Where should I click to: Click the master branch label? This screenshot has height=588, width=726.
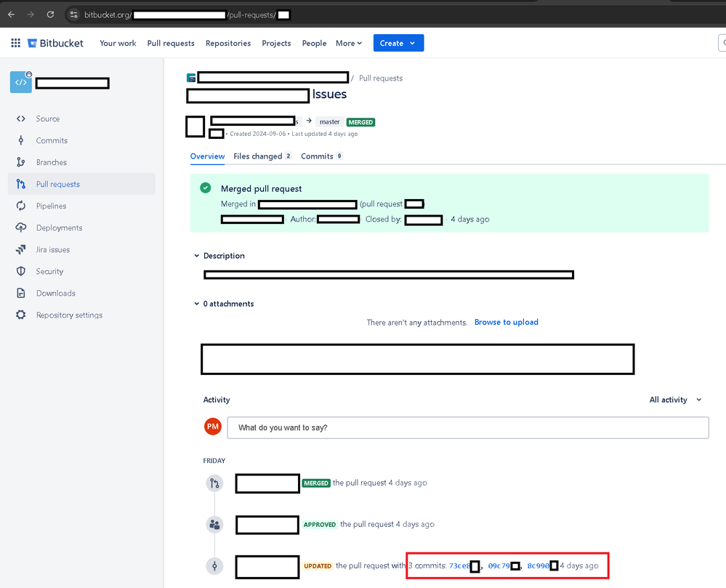[330, 122]
